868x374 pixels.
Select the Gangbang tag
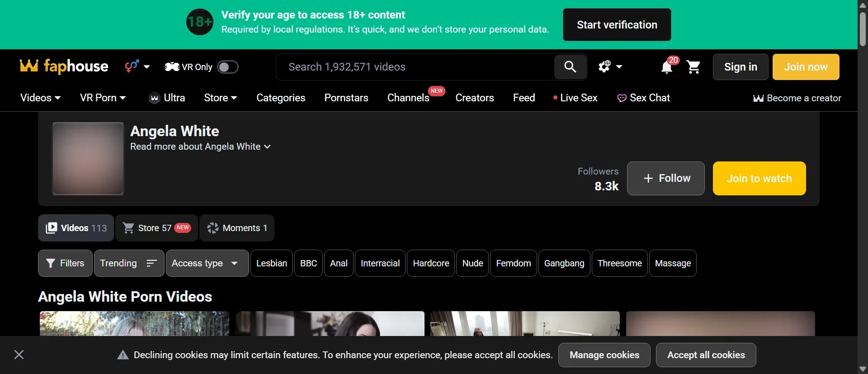(x=564, y=263)
